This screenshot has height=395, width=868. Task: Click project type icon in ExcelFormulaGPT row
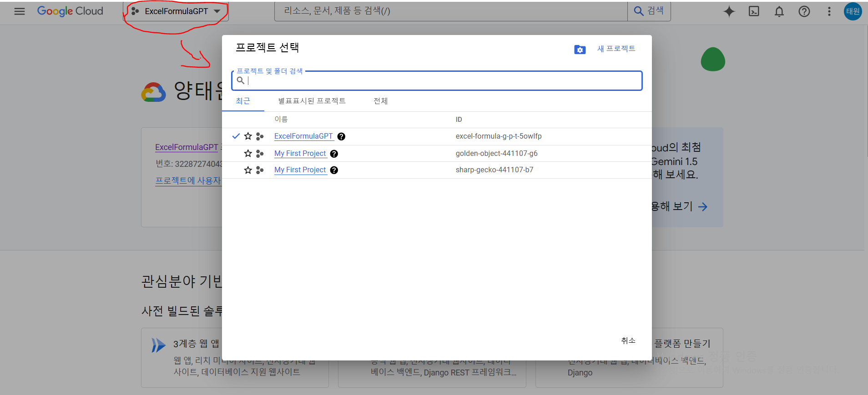260,136
